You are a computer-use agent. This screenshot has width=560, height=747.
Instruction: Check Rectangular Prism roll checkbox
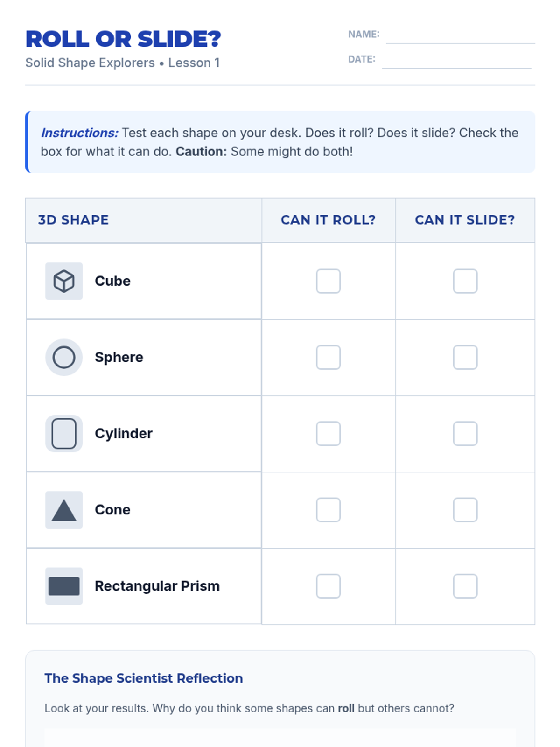(x=328, y=586)
